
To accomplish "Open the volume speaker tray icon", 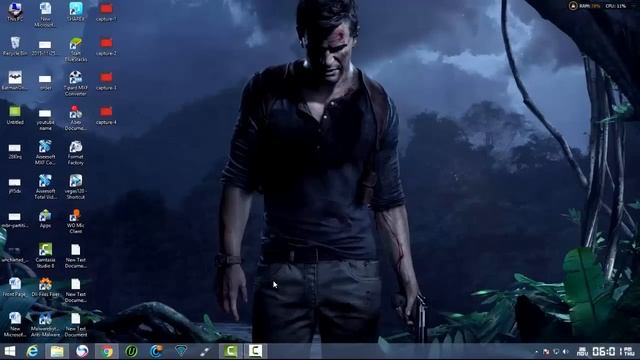I will 566,352.
